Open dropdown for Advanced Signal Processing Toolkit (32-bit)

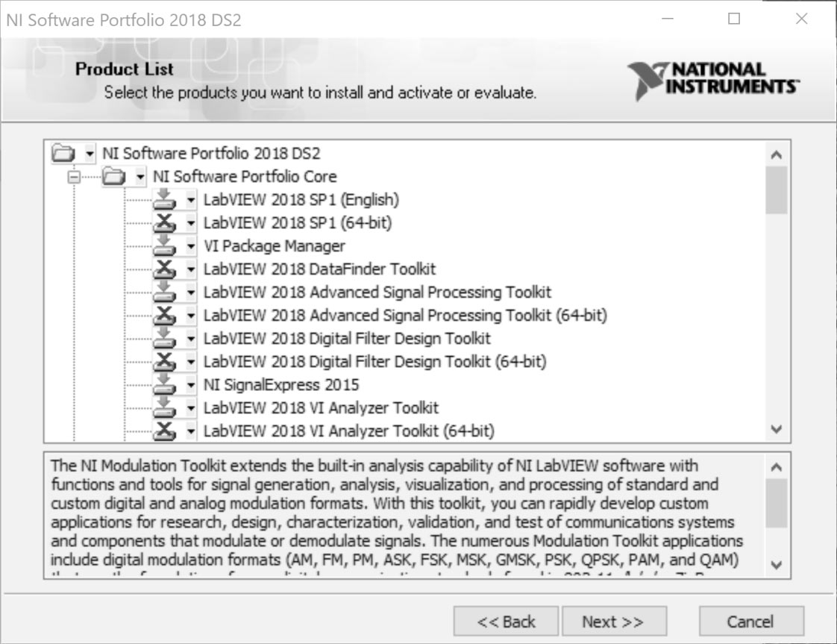click(x=191, y=293)
